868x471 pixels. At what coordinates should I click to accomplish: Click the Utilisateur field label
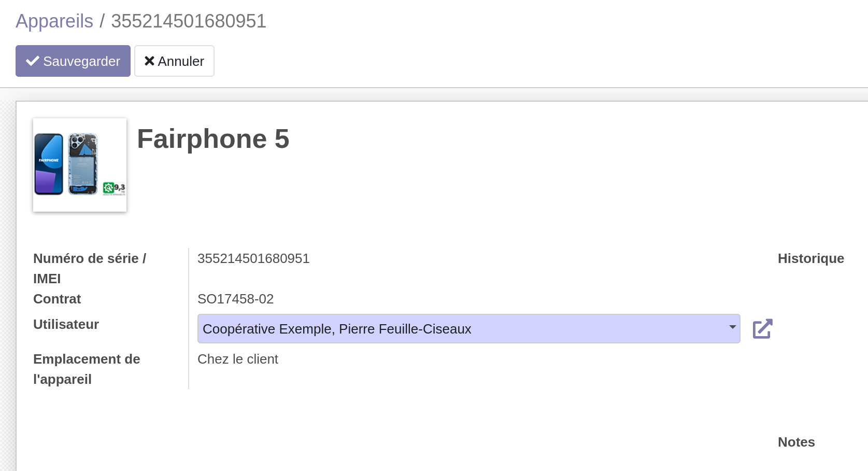point(66,324)
